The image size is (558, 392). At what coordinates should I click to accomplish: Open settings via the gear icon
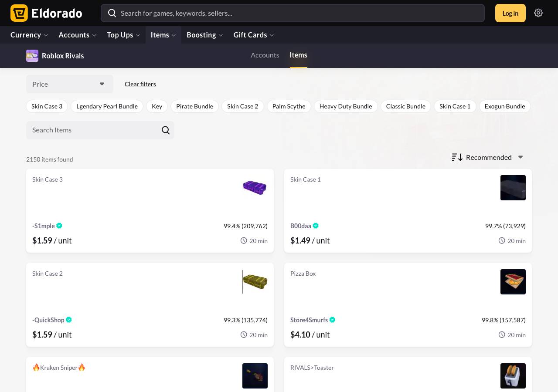(538, 13)
